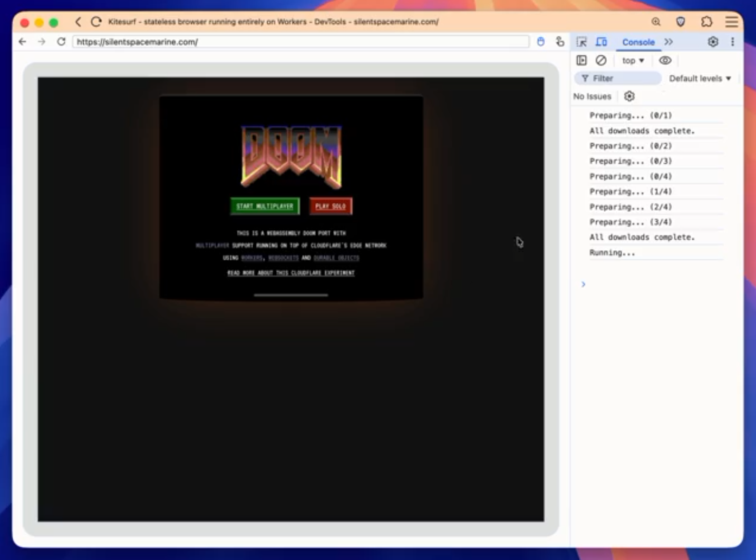Click the window's green maximize button
Screen dimensions: 756x560
tap(53, 22)
